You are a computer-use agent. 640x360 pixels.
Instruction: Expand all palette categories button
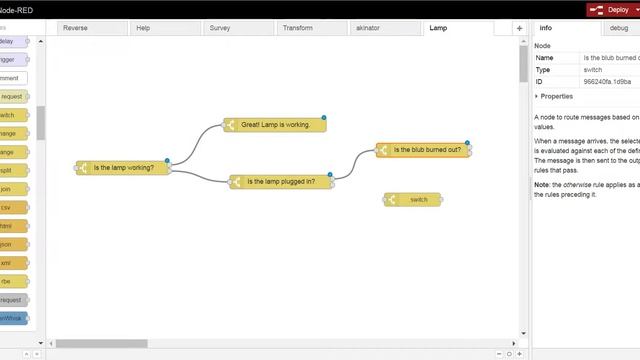tap(37, 354)
